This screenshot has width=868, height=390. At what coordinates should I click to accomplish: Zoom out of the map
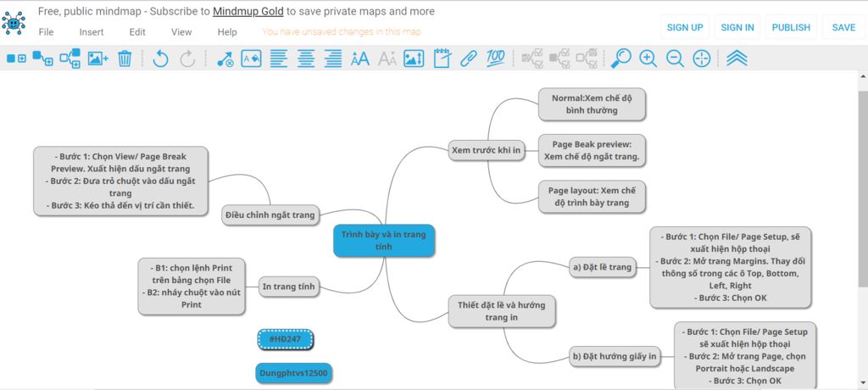pyautogui.click(x=675, y=58)
